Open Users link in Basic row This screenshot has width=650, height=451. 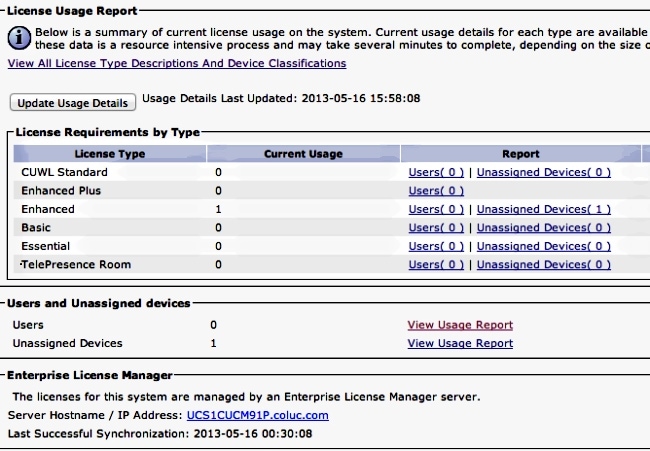436,227
